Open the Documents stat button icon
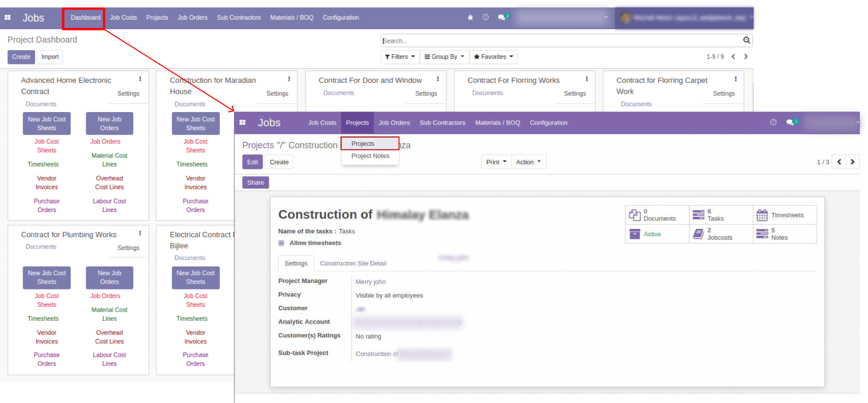This screenshot has width=868, height=403. pos(635,215)
